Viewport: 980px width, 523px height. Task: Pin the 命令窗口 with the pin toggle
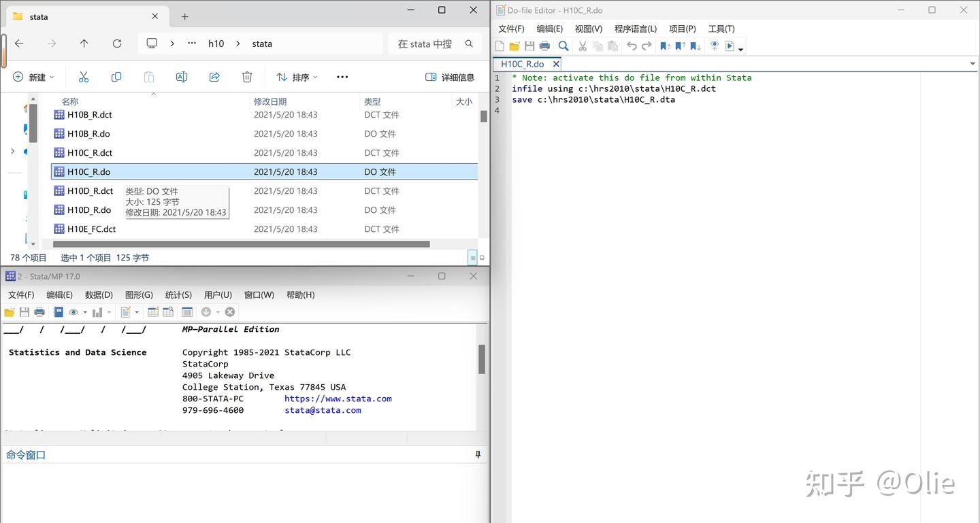tap(477, 454)
